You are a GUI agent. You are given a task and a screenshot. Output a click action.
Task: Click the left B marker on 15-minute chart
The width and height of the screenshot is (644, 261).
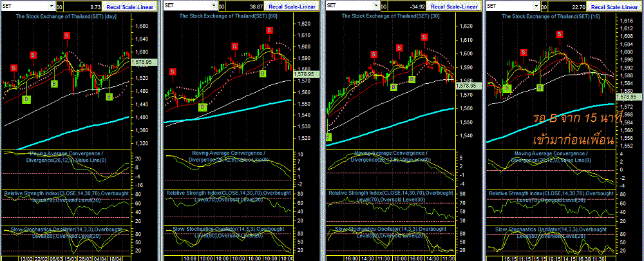507,88
